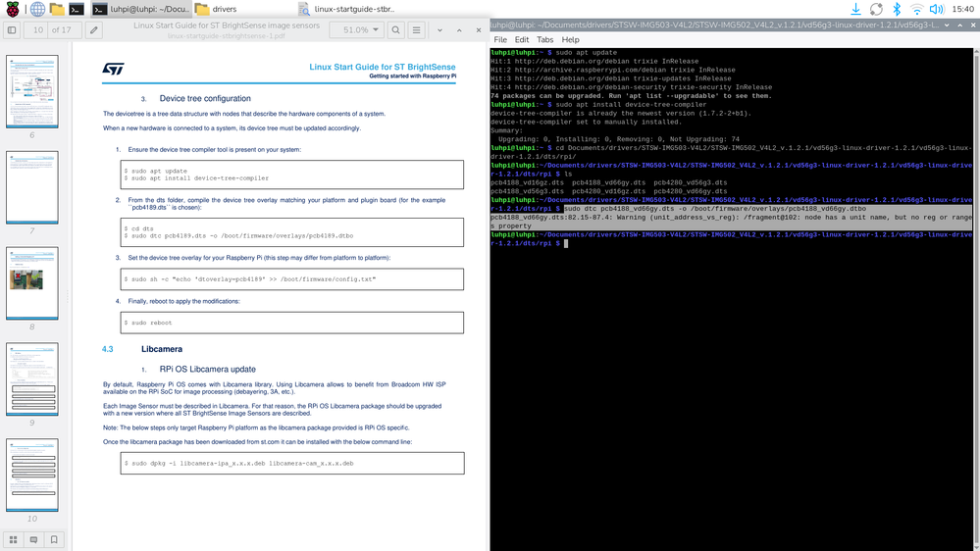The width and height of the screenshot is (980, 551).
Task: Click the 'Libcamera' section heading
Action: tap(162, 349)
